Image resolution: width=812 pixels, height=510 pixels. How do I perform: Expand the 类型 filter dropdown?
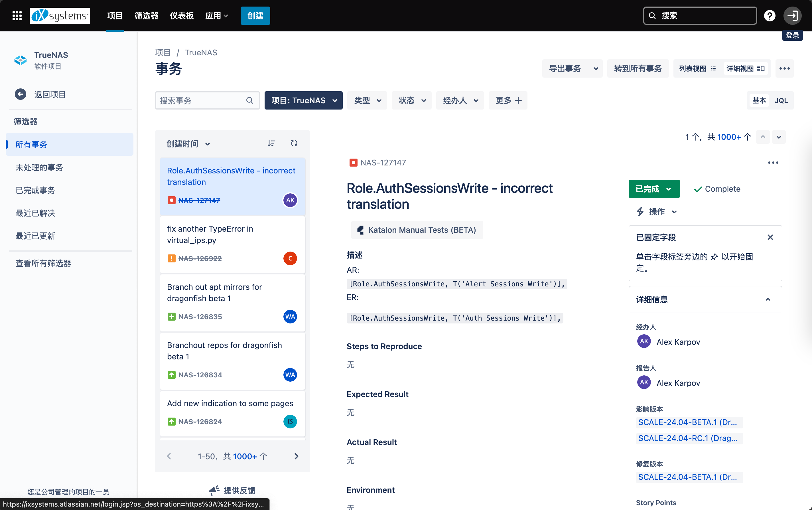(x=367, y=100)
